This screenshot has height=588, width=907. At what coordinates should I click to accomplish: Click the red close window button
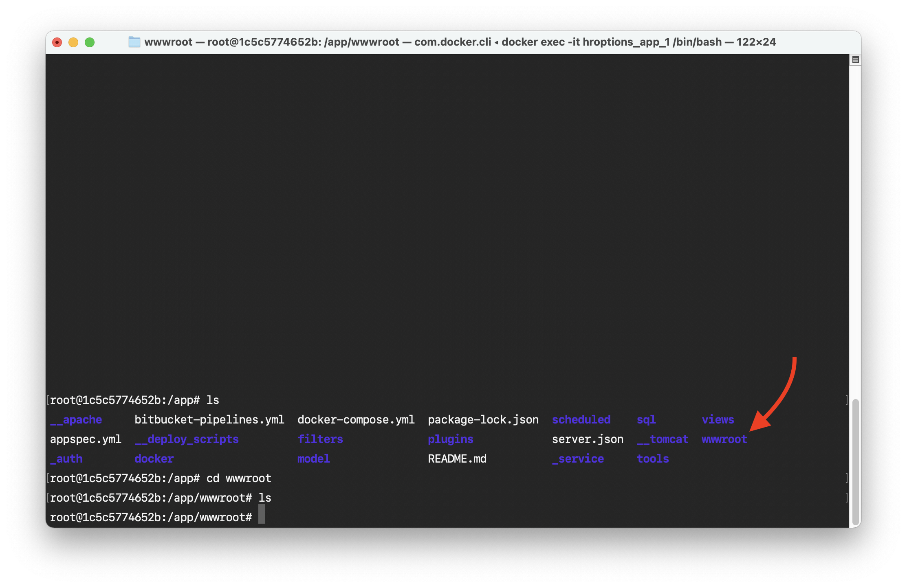(57, 42)
